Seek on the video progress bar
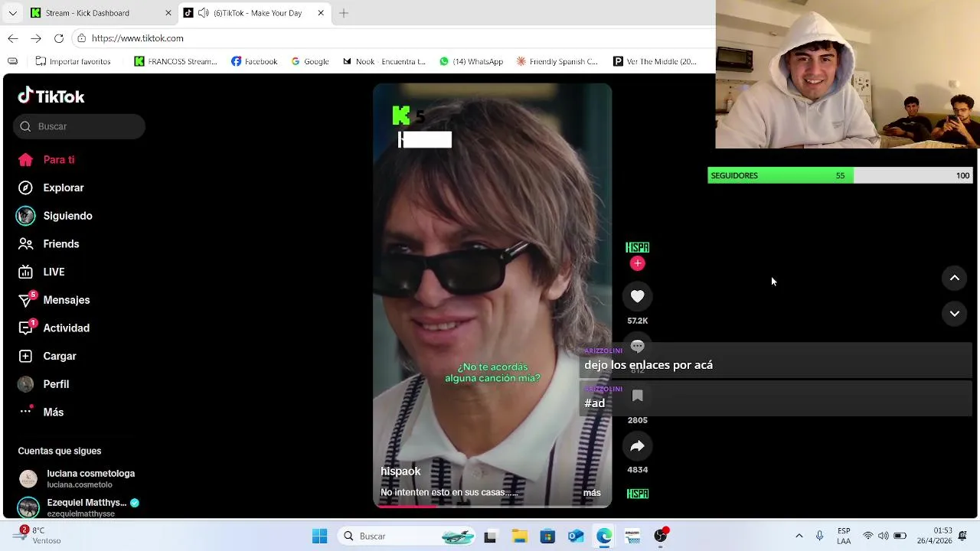The height and width of the screenshot is (551, 980). 492,505
